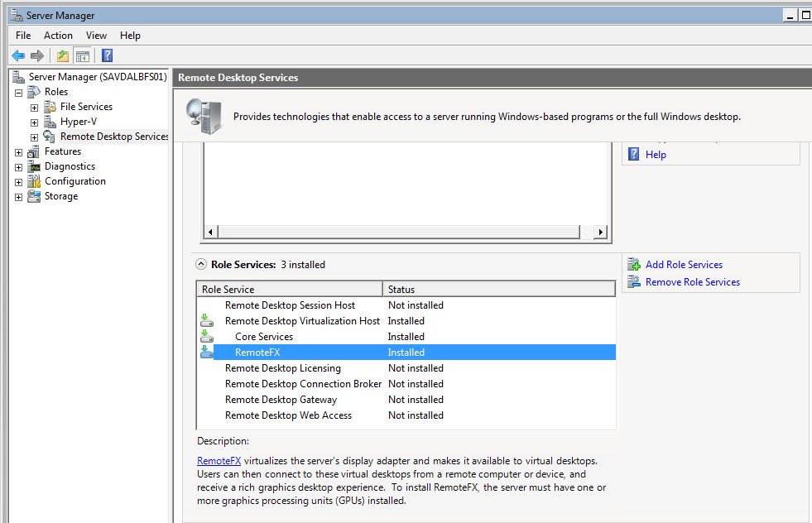Collapse the Roles tree node
The height and width of the screenshot is (523, 812).
[x=18, y=91]
